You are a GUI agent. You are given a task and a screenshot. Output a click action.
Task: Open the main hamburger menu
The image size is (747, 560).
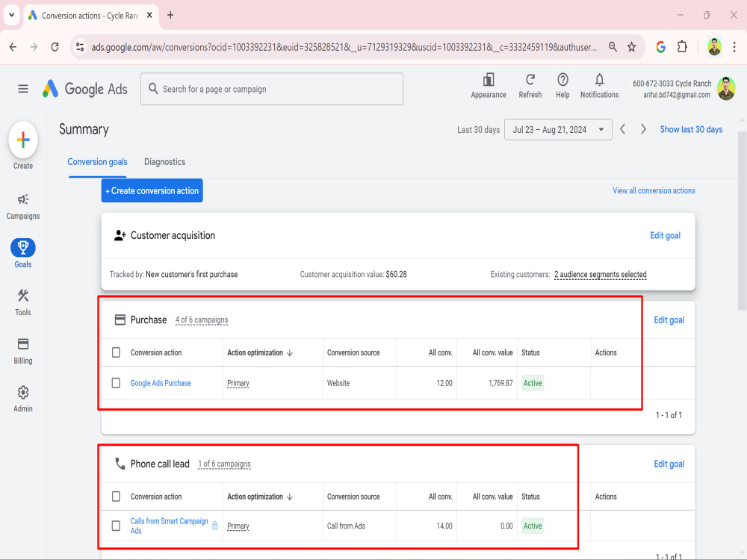(23, 89)
